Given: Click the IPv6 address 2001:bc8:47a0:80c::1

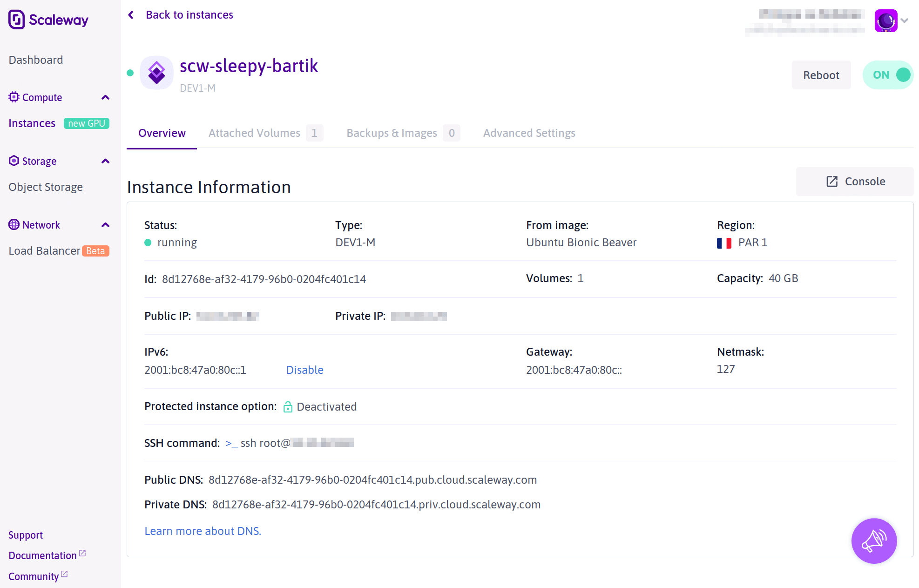Looking at the screenshot, I should (195, 370).
